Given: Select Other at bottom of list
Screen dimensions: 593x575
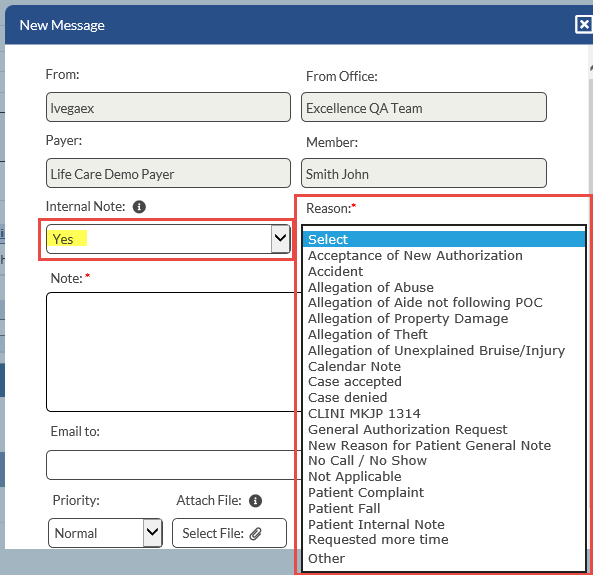Looking at the screenshot, I should pos(444,558).
